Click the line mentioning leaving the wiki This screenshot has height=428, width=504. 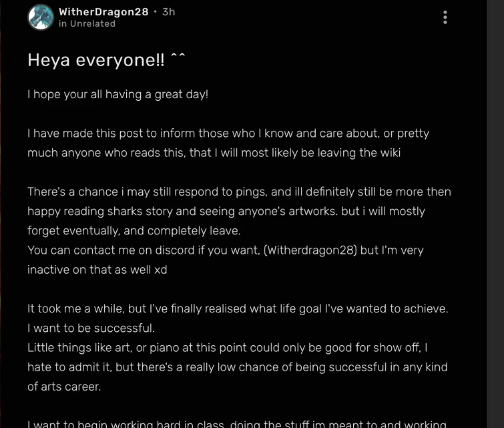tap(214, 152)
